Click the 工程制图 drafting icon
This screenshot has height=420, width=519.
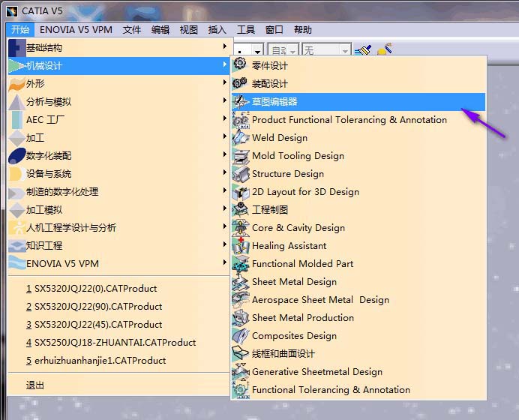pyautogui.click(x=241, y=209)
